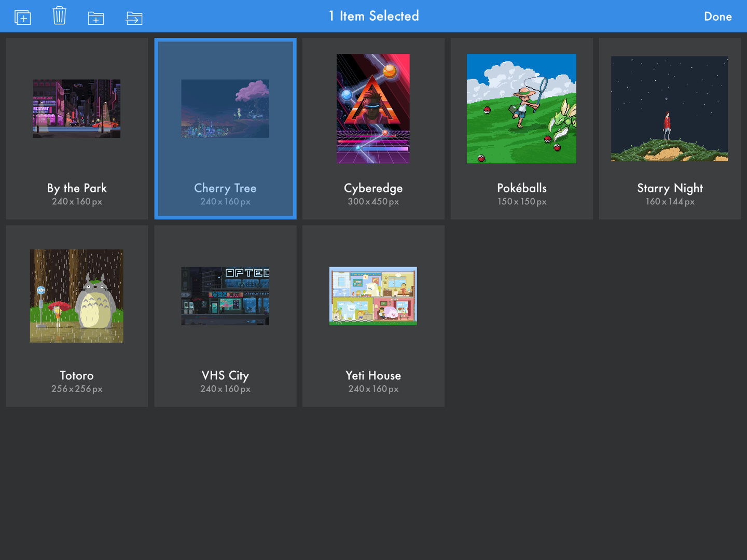Tap the VHS City preview image
This screenshot has width=747, height=560.
[x=225, y=296]
